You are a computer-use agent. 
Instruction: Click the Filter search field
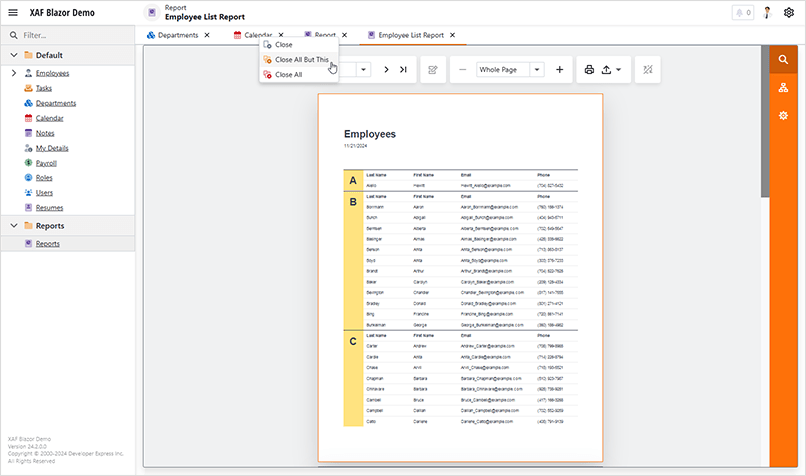[x=70, y=35]
